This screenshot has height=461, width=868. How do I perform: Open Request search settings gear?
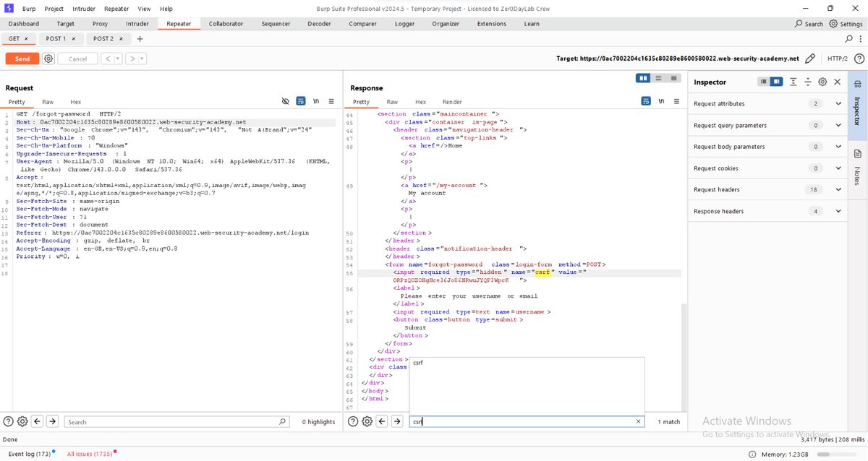point(22,421)
